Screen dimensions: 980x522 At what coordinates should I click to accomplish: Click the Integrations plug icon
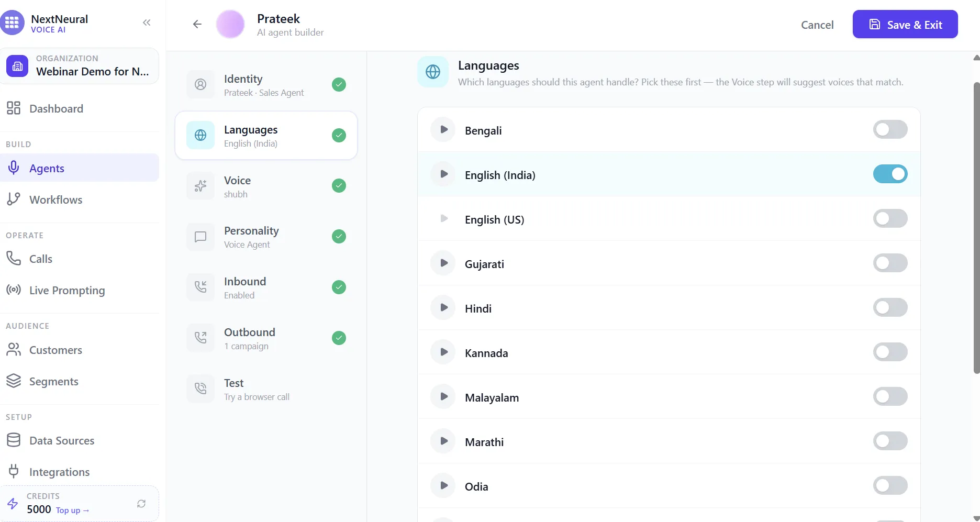point(14,471)
